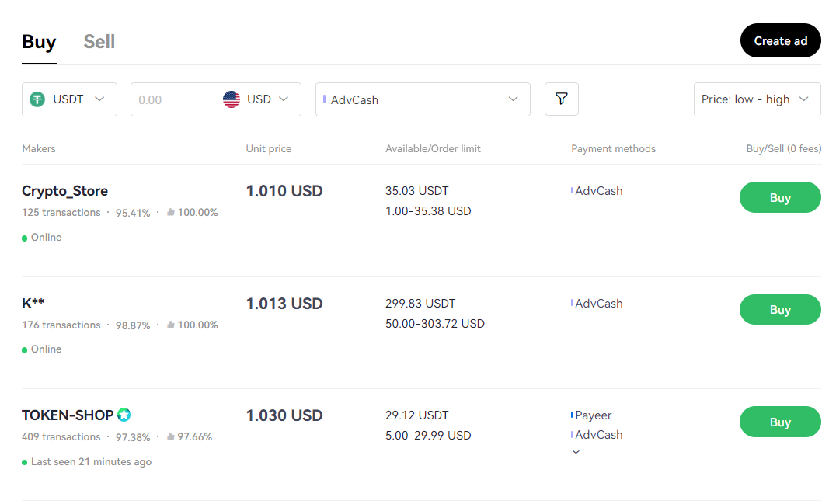Click the amount input field showing 0.00
This screenshot has height=504, width=829.
click(x=175, y=99)
